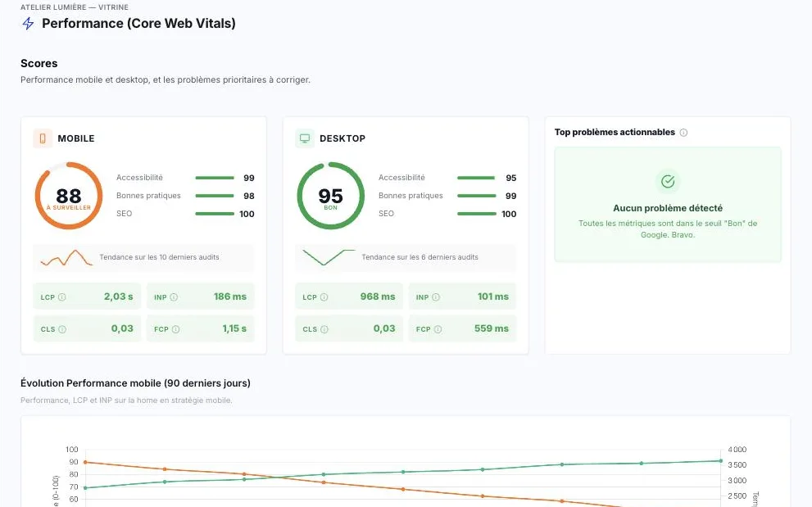Click the 'Aucun problème détecté' message
Image resolution: width=812 pixels, height=507 pixels.
click(668, 208)
